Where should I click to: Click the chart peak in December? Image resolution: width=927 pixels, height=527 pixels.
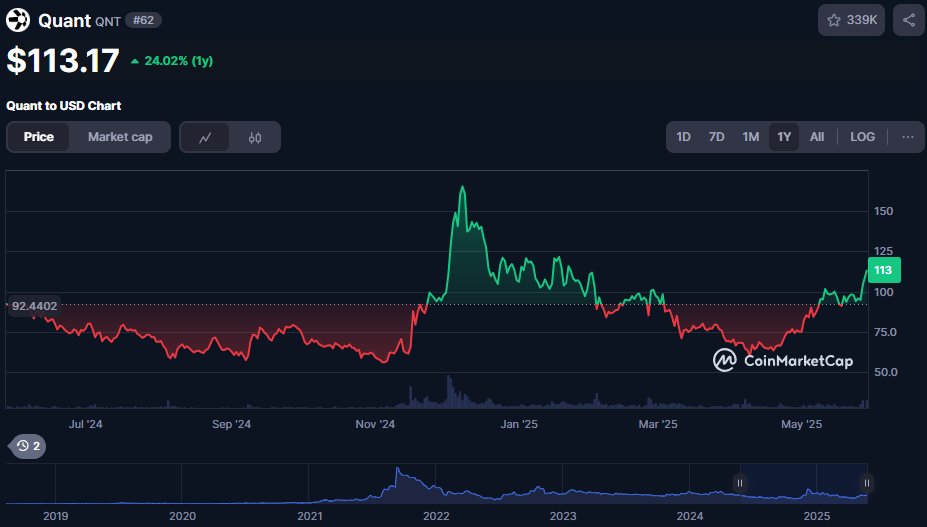coord(462,188)
